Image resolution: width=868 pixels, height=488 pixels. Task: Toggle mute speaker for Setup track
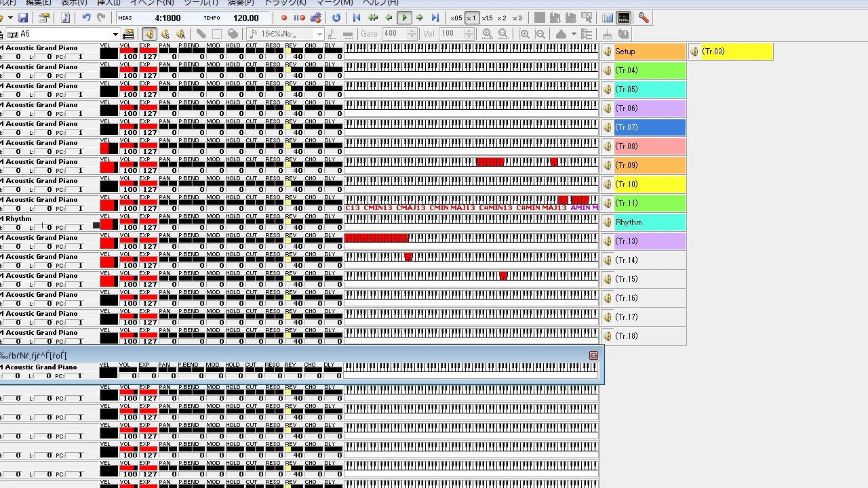(x=608, y=52)
